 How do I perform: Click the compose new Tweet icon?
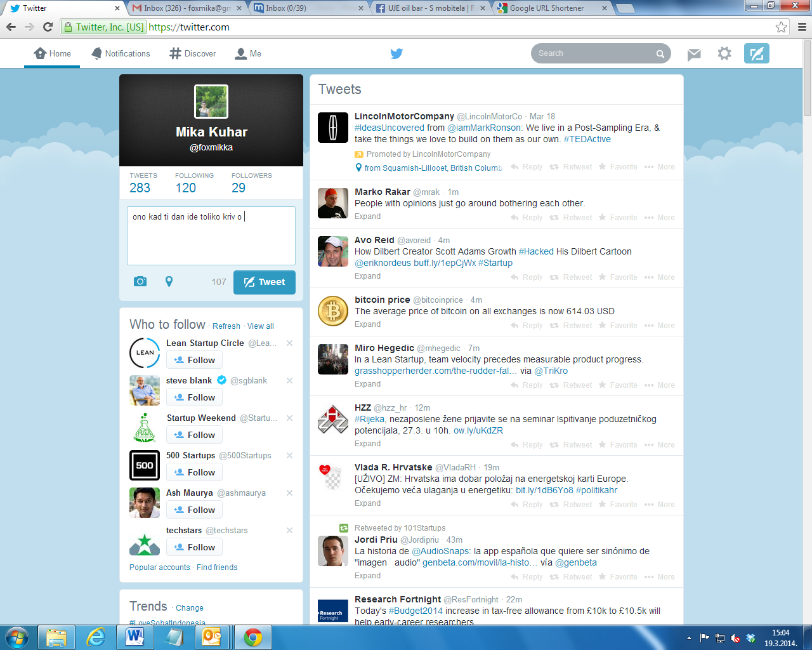click(757, 53)
